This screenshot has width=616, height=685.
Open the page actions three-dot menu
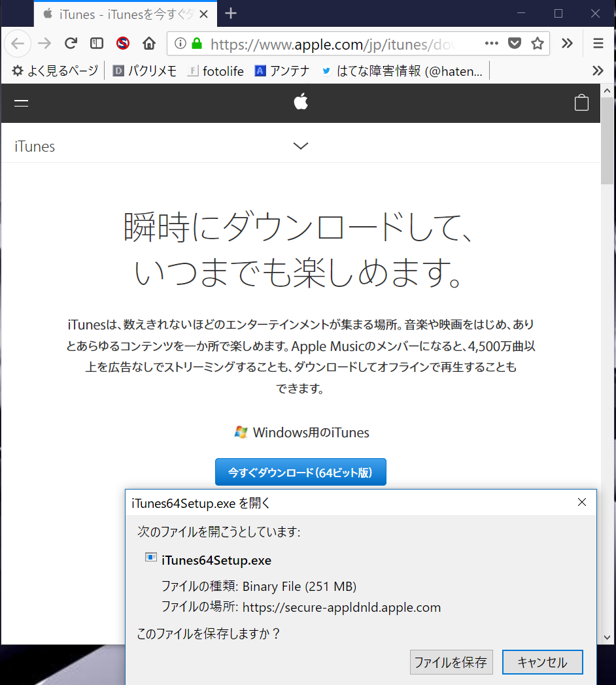coord(491,43)
